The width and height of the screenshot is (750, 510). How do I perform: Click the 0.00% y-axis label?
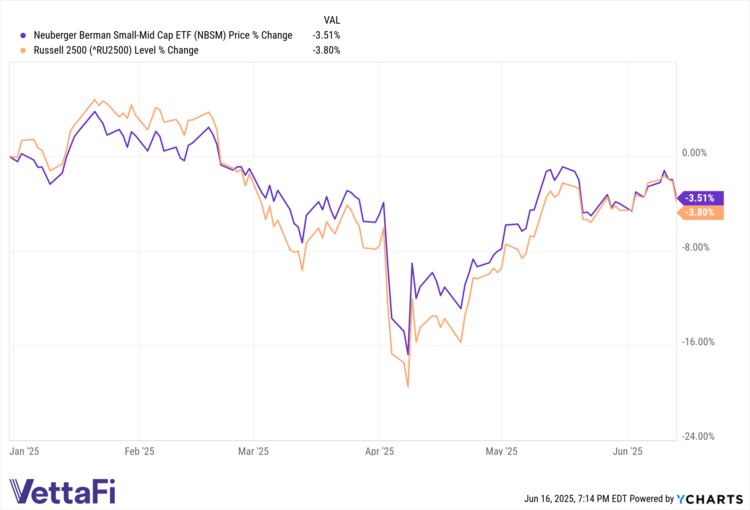pyautogui.click(x=694, y=153)
